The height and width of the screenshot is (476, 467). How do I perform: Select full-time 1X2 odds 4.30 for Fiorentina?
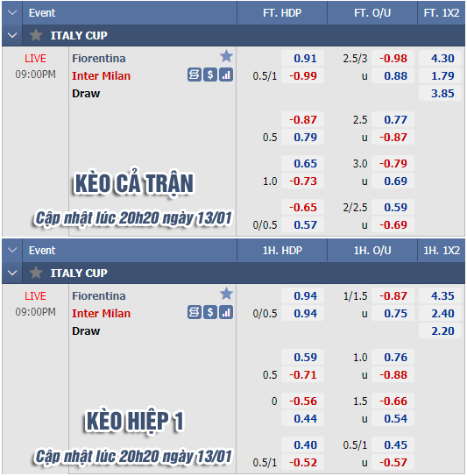pyautogui.click(x=441, y=58)
